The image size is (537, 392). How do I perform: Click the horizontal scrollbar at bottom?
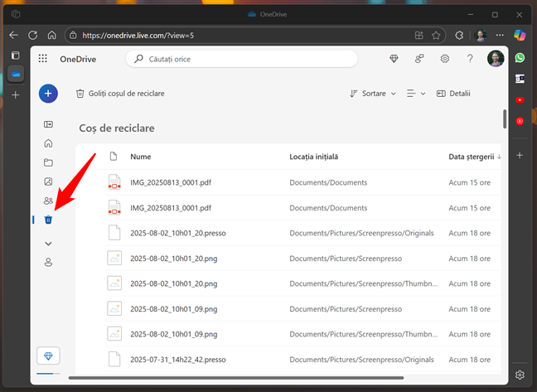236,378
